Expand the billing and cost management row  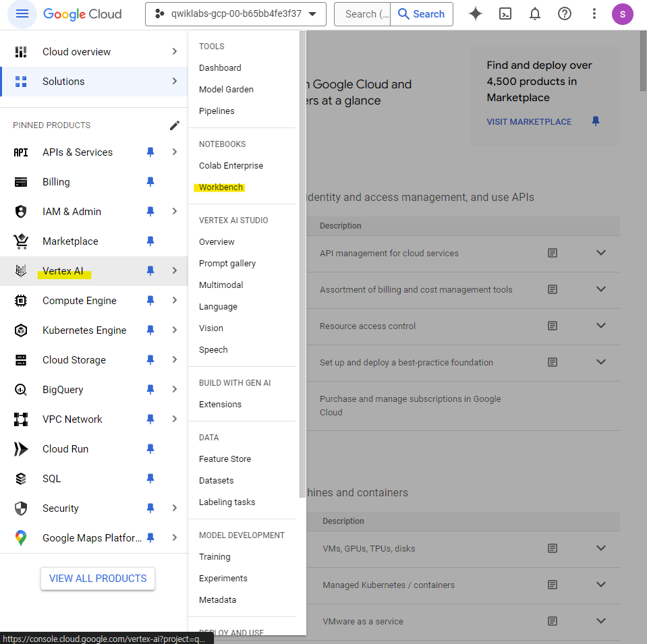tap(600, 289)
